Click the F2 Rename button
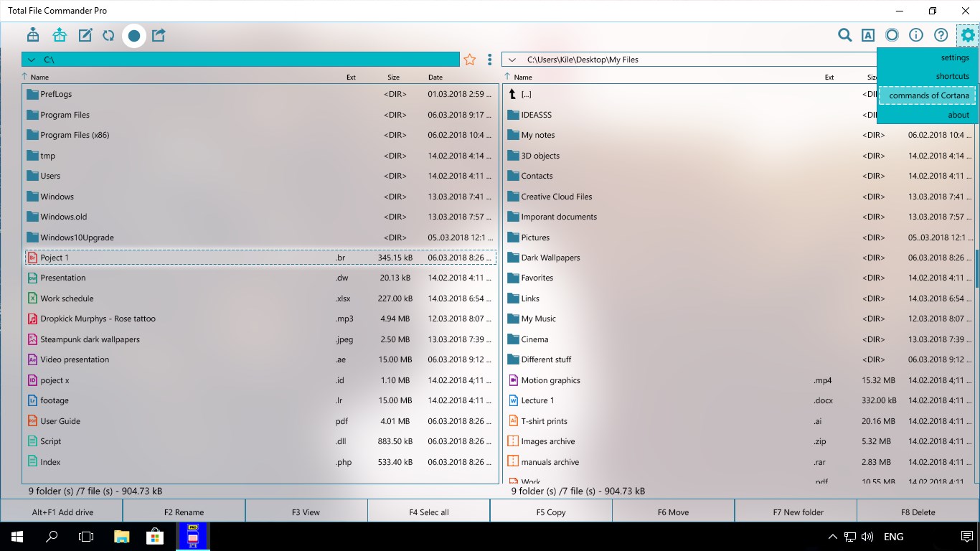 click(x=184, y=512)
